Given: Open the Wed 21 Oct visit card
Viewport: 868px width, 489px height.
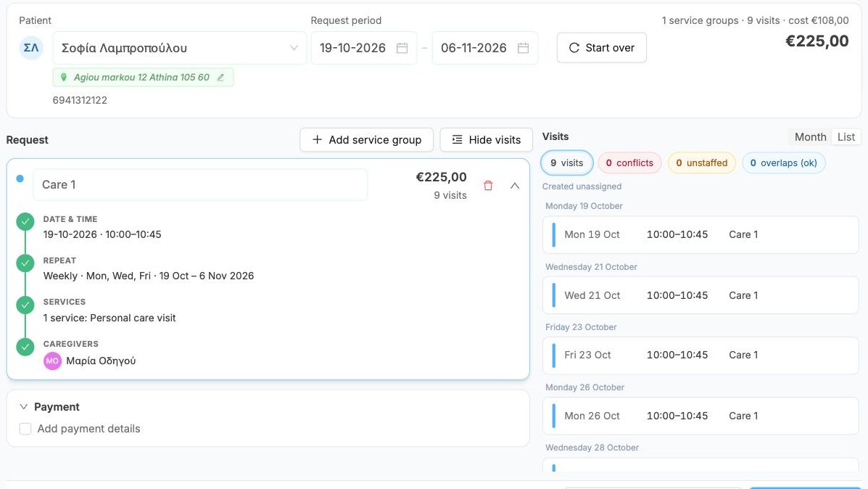Looking at the screenshot, I should click(700, 295).
